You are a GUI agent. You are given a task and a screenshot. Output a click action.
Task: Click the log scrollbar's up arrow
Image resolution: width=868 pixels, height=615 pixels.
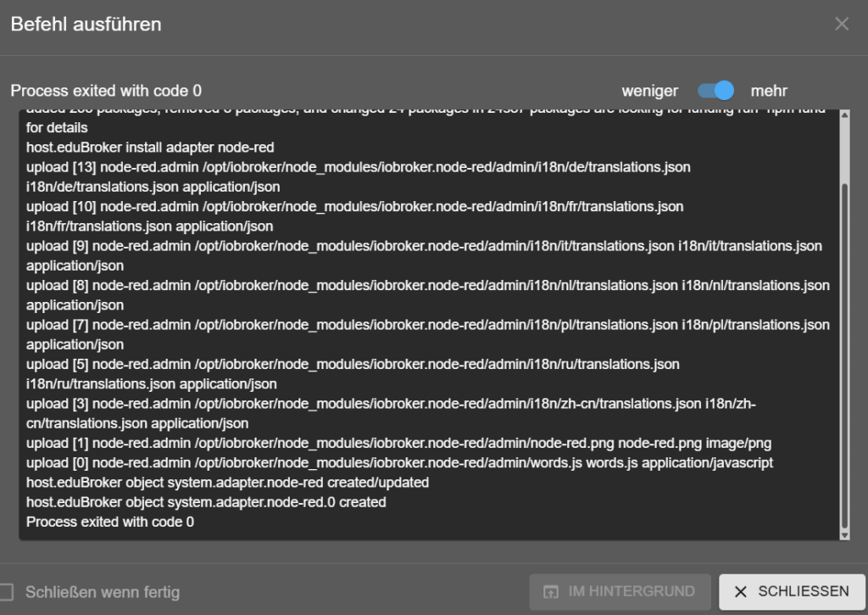tap(844, 116)
